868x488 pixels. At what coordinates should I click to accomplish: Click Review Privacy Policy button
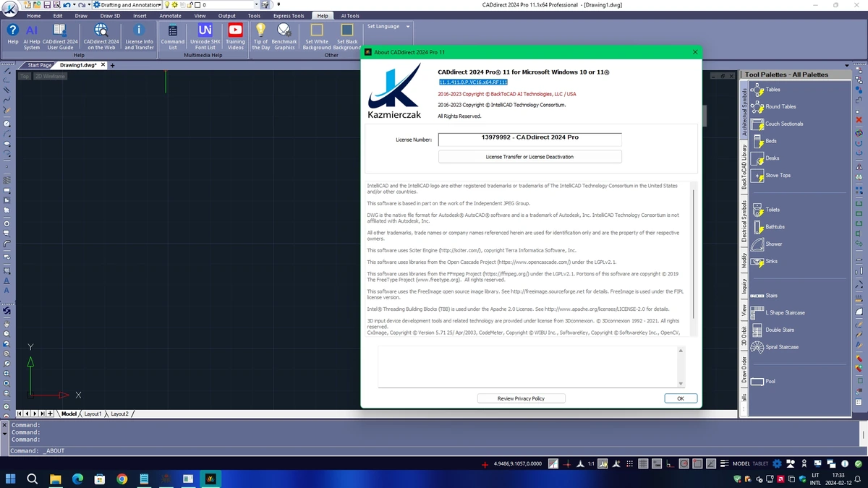(521, 398)
